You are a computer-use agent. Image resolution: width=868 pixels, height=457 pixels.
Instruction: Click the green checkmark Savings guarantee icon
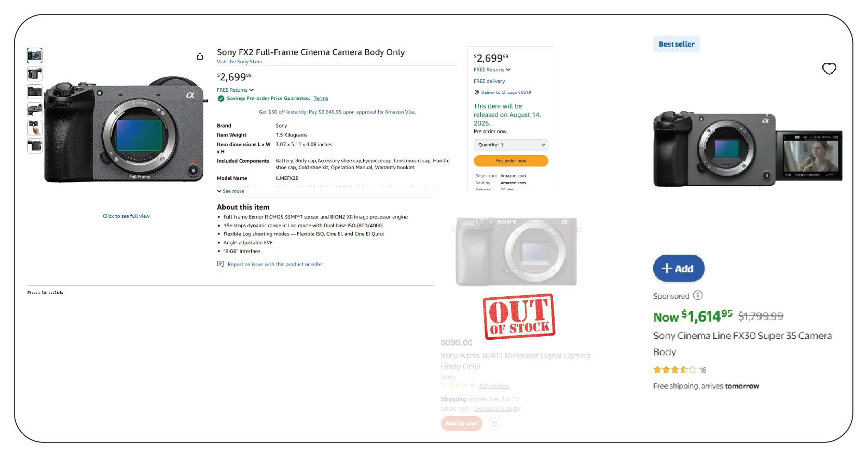(221, 99)
